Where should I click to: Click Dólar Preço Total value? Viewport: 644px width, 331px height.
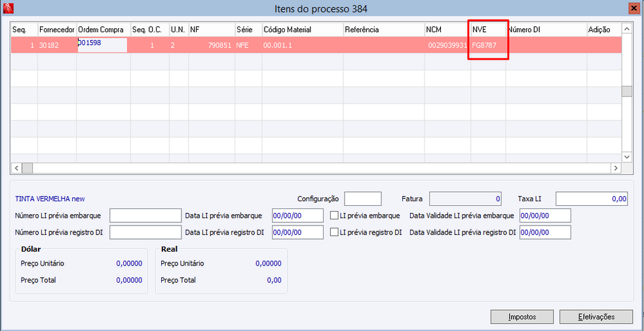click(x=129, y=281)
